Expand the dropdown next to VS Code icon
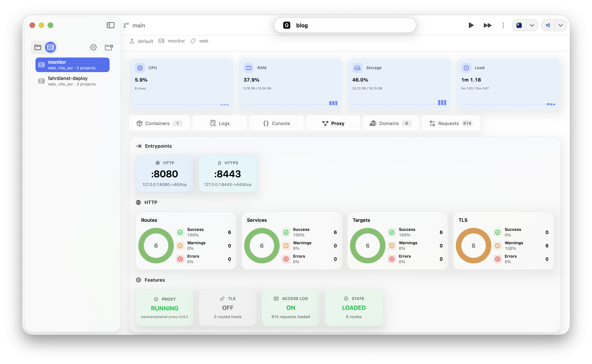 pyautogui.click(x=561, y=25)
